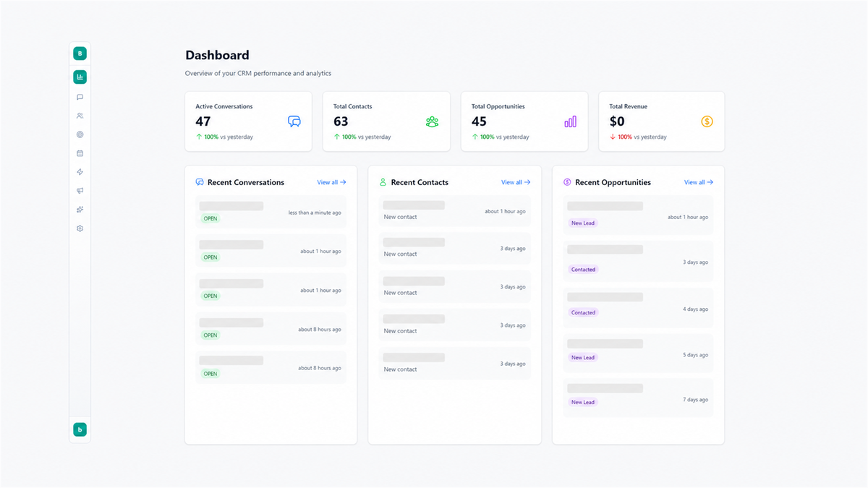Click the 'less than a minute ago' timestamp
This screenshot has height=488, width=868.
coord(315,213)
